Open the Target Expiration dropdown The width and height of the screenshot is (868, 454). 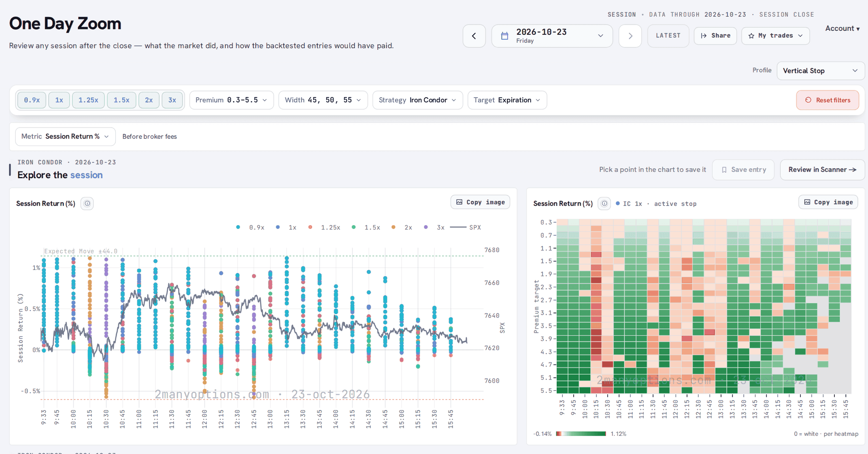[507, 100]
